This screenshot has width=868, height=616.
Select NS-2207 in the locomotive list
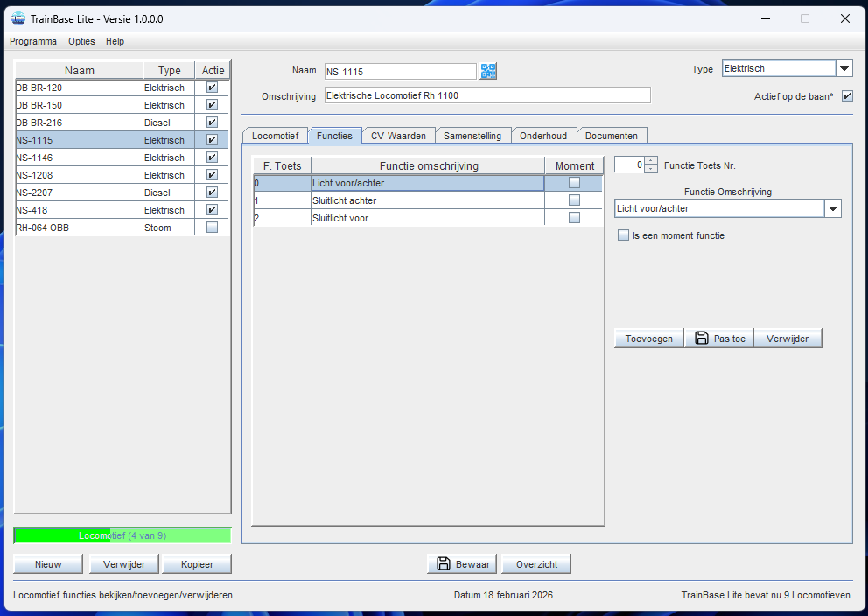point(79,192)
